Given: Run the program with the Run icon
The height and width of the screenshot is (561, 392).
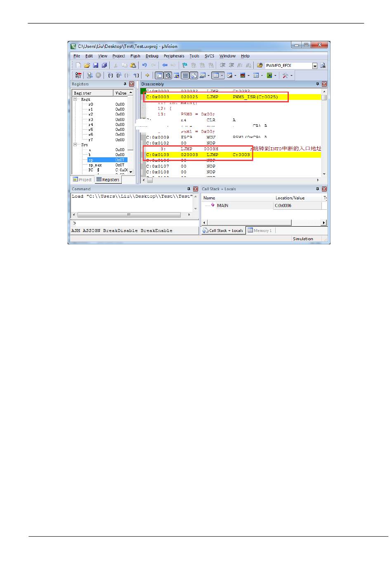Looking at the screenshot, I should click(x=89, y=75).
